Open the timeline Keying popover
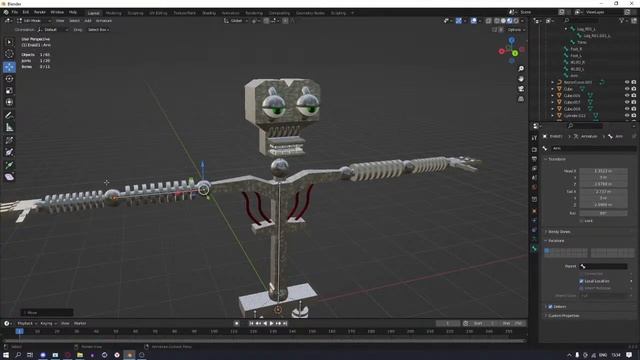This screenshot has height=360, width=640. [x=48, y=323]
